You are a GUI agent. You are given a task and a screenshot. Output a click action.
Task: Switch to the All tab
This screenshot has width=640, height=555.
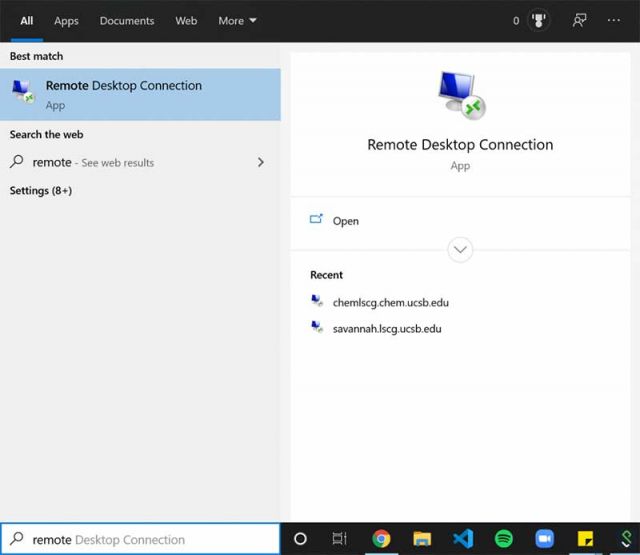27,21
